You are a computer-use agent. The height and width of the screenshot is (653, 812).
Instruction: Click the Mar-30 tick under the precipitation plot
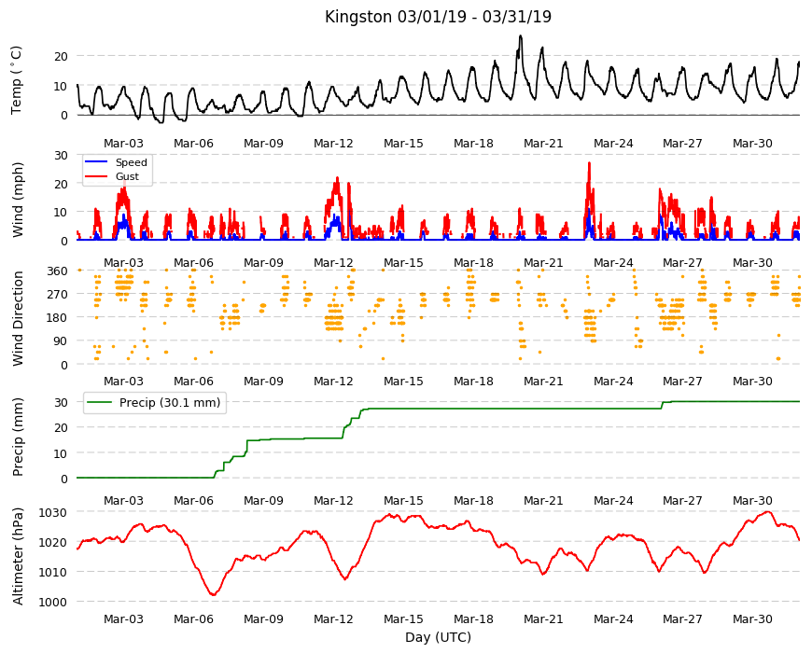[x=752, y=501]
